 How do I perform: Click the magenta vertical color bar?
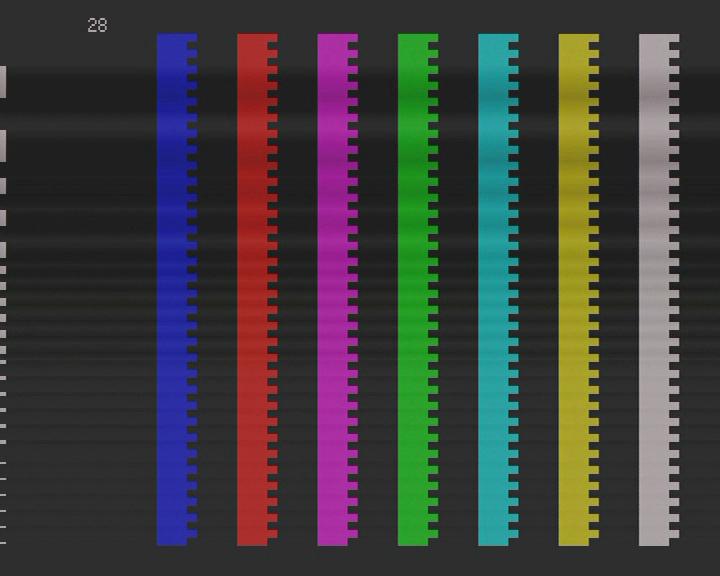pyautogui.click(x=333, y=290)
